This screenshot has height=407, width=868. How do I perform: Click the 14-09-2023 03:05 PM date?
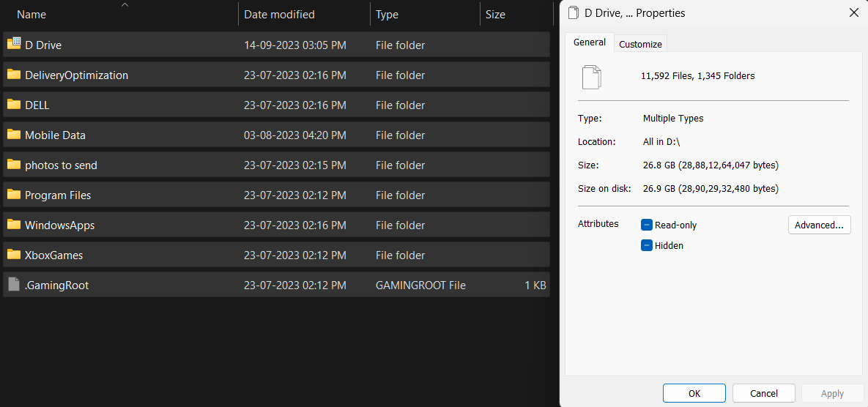(x=295, y=45)
